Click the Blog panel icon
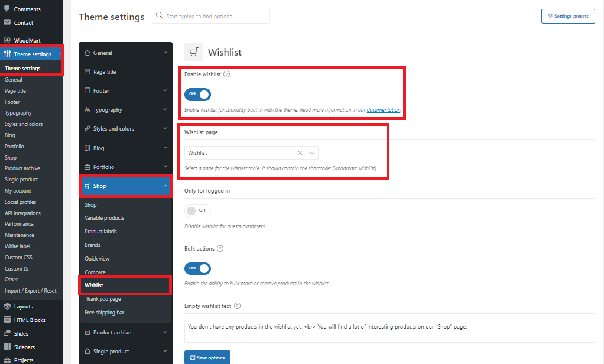 (x=87, y=148)
